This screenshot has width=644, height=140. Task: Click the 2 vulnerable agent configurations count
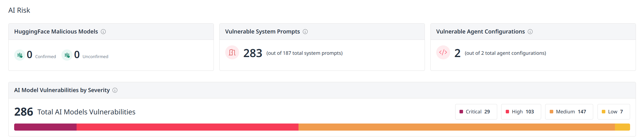457,53
